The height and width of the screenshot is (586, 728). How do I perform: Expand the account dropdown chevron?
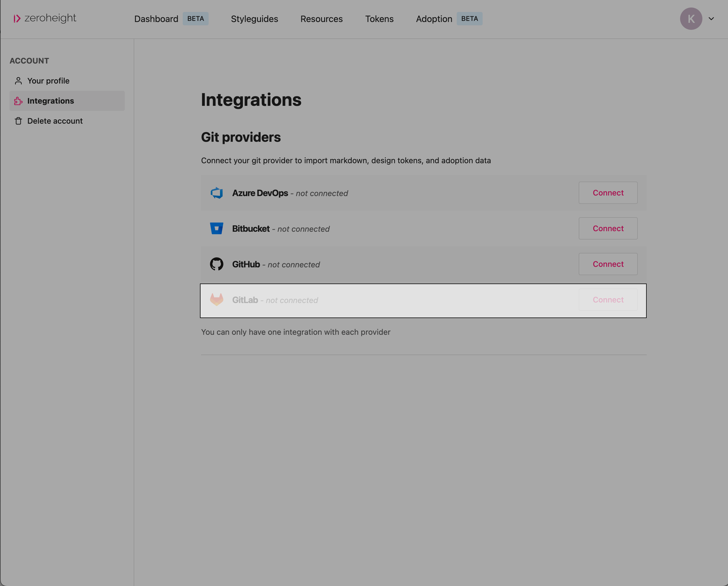[x=711, y=19]
